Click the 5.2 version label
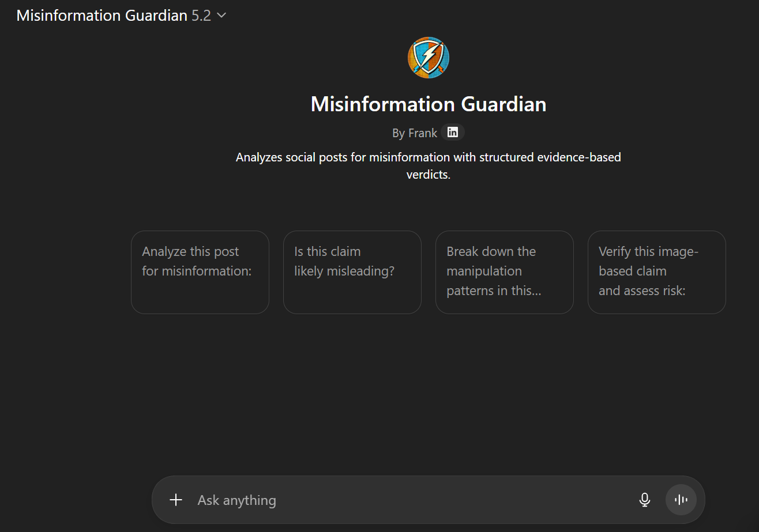Screen dimensions: 759x532 click(201, 16)
